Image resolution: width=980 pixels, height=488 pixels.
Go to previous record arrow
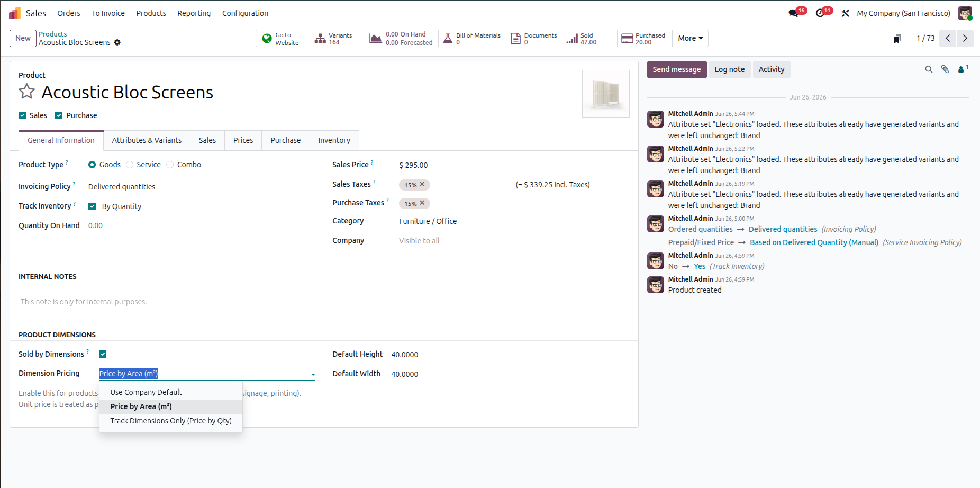[x=948, y=38]
